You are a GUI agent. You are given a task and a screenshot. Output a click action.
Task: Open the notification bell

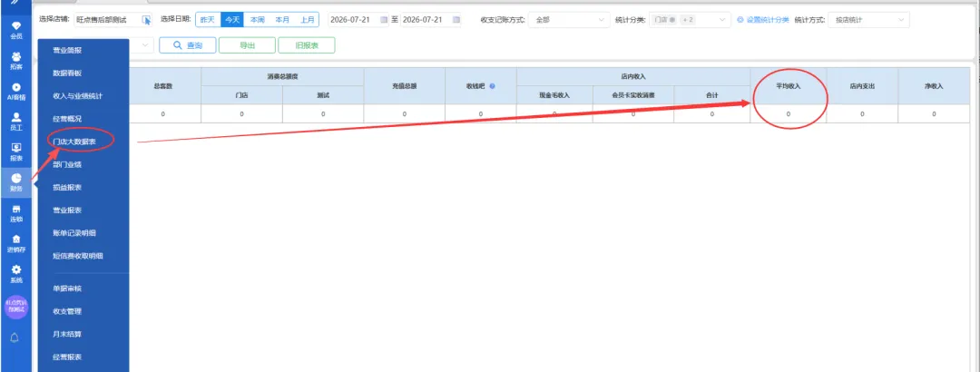point(15,338)
